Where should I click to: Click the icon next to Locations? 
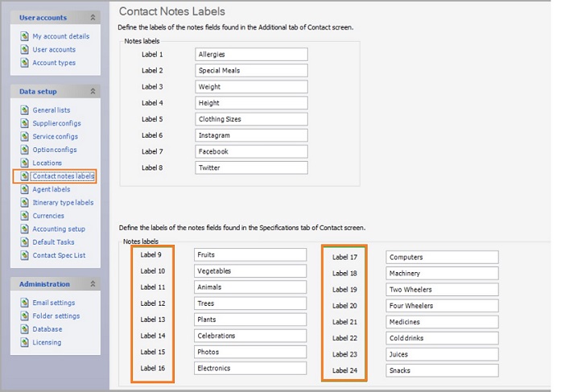tap(25, 163)
